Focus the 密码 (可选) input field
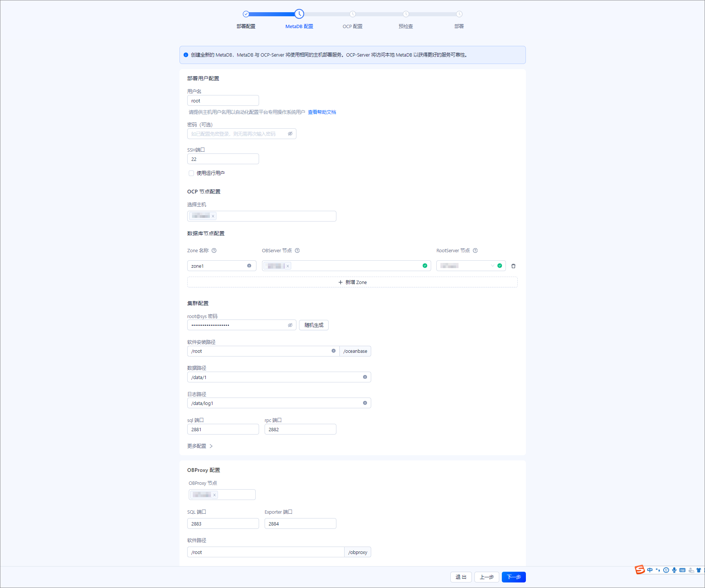Screen dimensions: 705x588 click(242, 134)
